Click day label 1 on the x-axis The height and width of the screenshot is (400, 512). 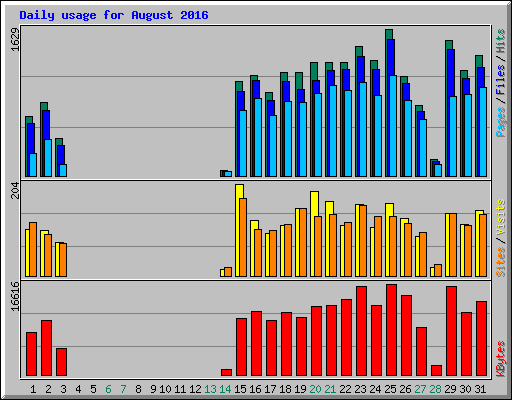tap(33, 389)
